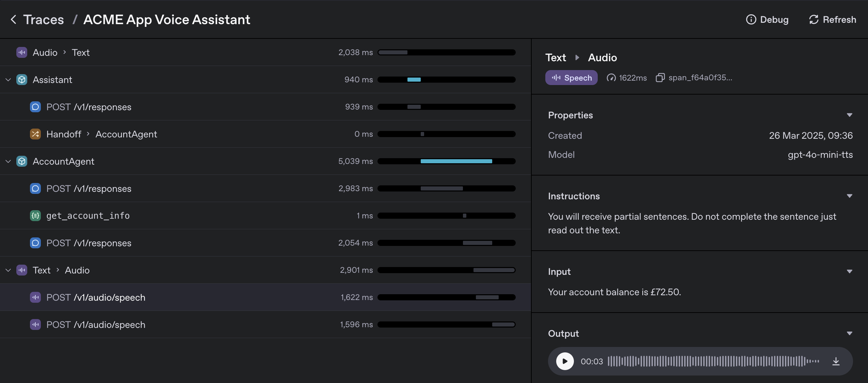Image resolution: width=868 pixels, height=383 pixels.
Task: Click the Debug button
Action: coord(767,19)
